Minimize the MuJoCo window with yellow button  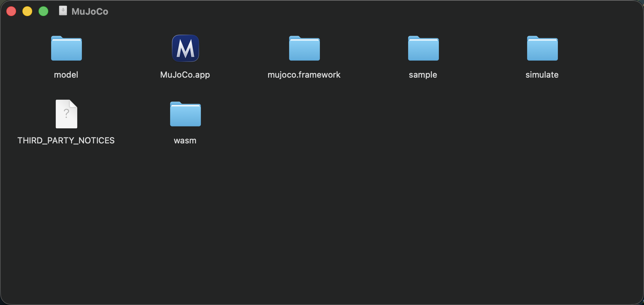(x=27, y=11)
